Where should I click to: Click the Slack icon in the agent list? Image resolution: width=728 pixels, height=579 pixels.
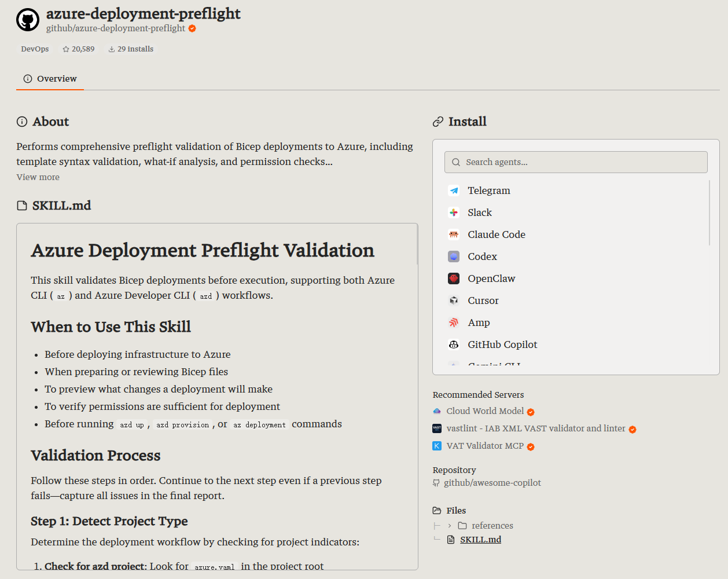point(454,212)
